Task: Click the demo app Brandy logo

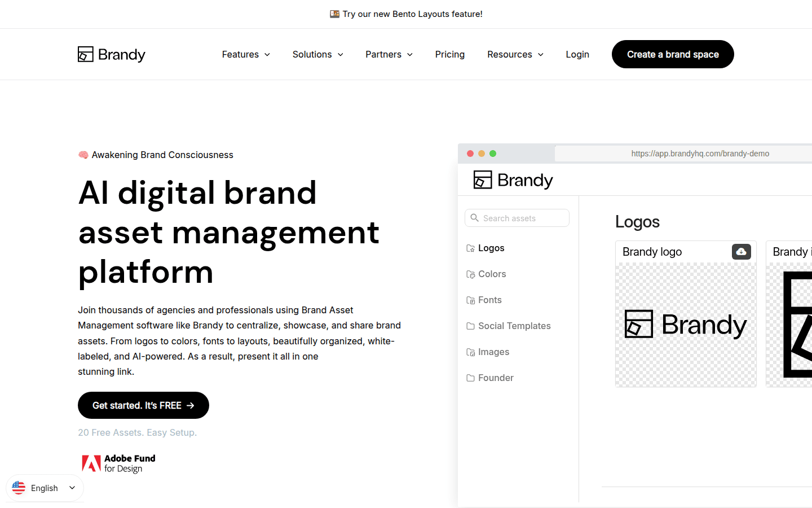Action: tap(513, 180)
